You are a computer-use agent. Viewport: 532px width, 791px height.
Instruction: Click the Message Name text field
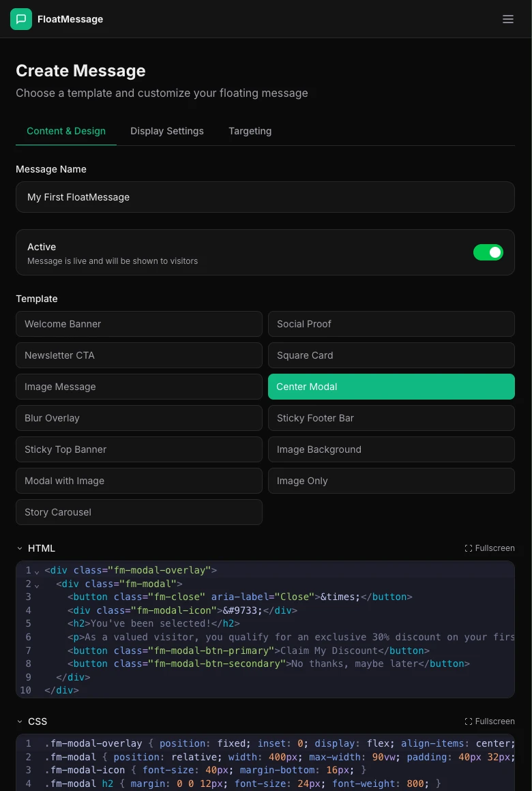tap(265, 197)
